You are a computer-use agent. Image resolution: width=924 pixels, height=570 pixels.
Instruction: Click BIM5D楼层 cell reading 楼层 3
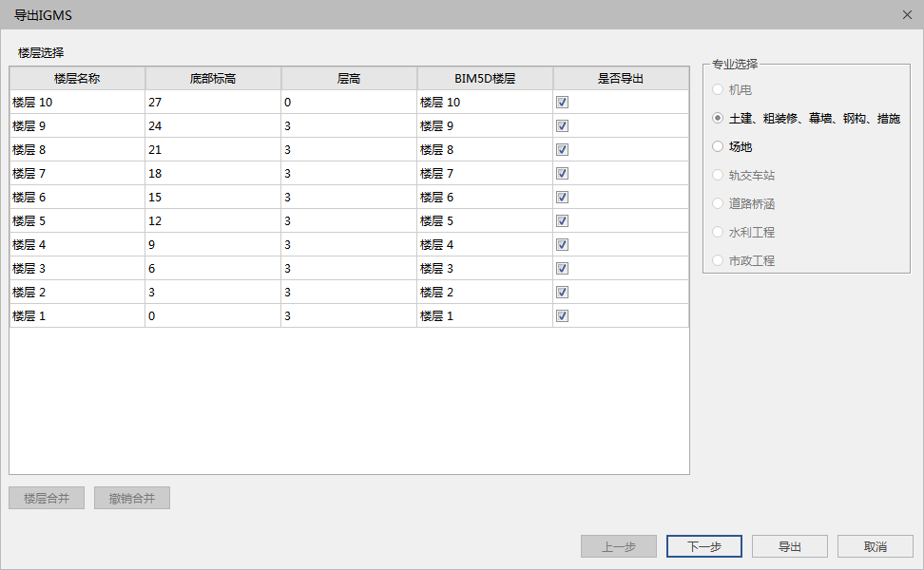coord(485,269)
